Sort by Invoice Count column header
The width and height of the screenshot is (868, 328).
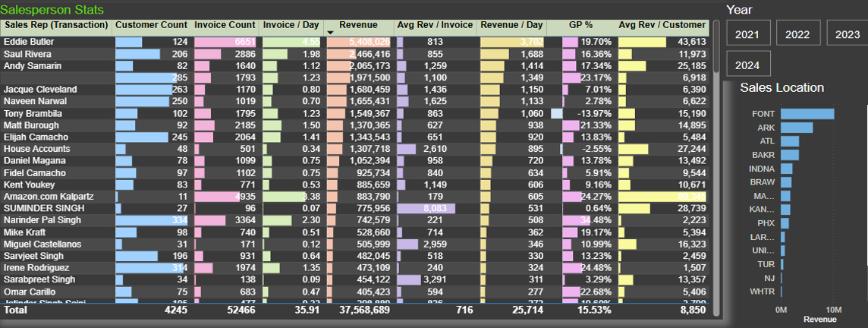tap(225, 25)
